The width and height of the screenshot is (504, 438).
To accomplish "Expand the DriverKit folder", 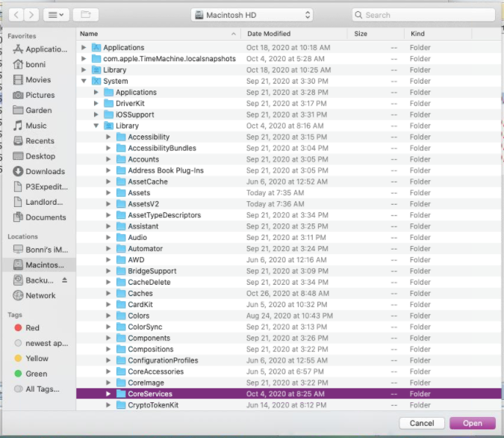I will 96,103.
